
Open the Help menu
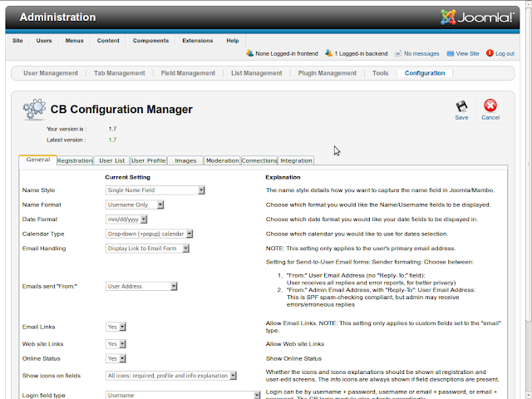[233, 41]
